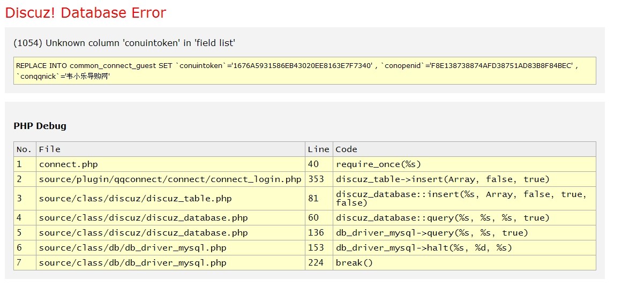Click the "Code" column header
The image size is (644, 287).
click(x=346, y=149)
